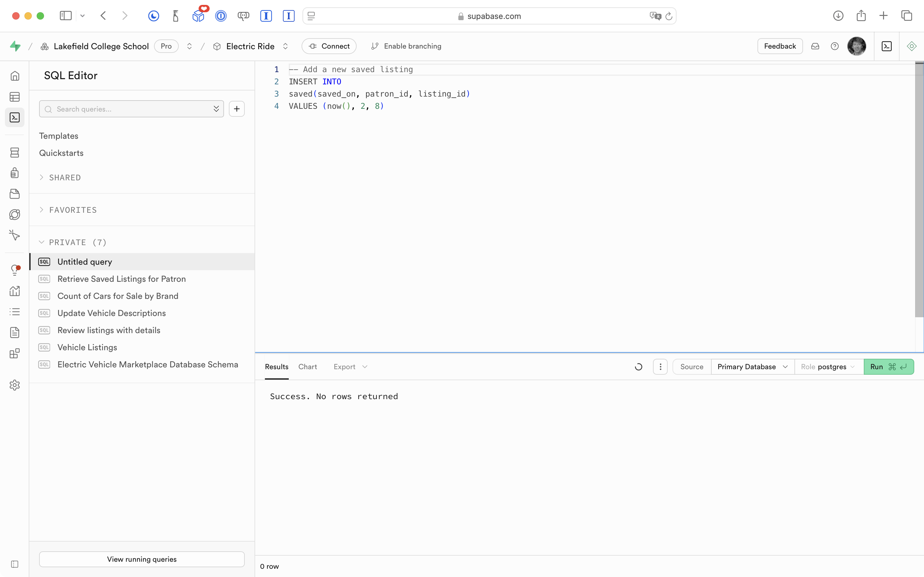This screenshot has width=924, height=577.
Task: Open the Advisors lightbulb icon
Action: [14, 270]
